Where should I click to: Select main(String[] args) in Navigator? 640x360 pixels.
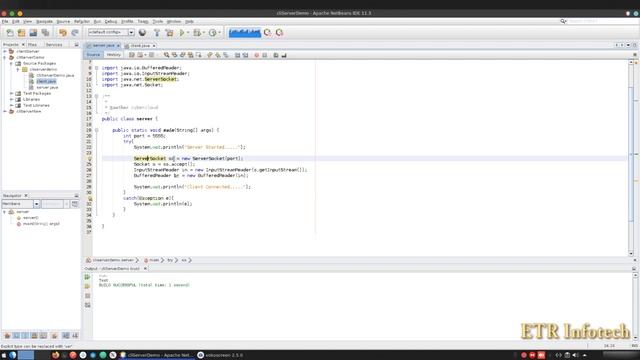coord(41,224)
